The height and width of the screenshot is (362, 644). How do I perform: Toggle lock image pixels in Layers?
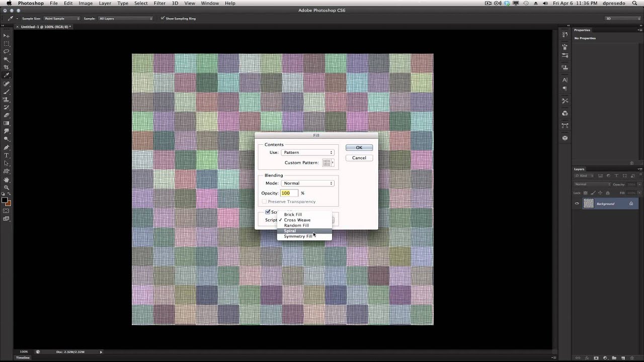click(x=593, y=193)
